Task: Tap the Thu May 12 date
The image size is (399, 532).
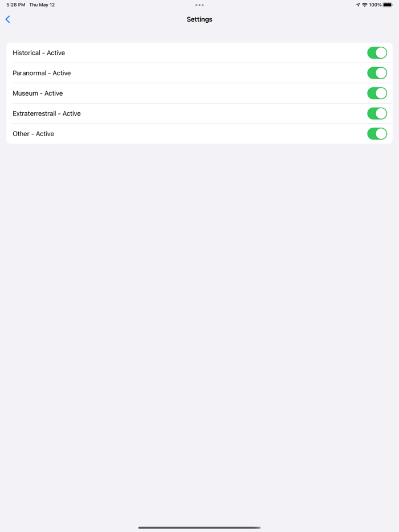Action: point(42,5)
